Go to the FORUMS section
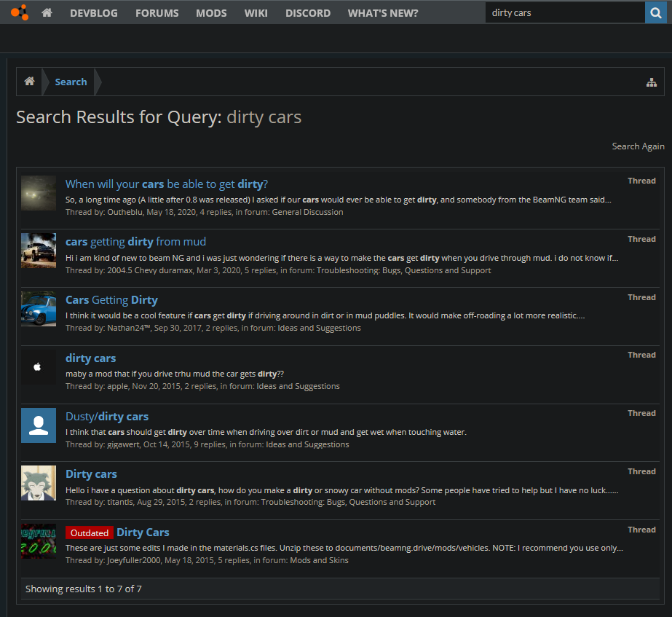The height and width of the screenshot is (617, 672). [157, 13]
